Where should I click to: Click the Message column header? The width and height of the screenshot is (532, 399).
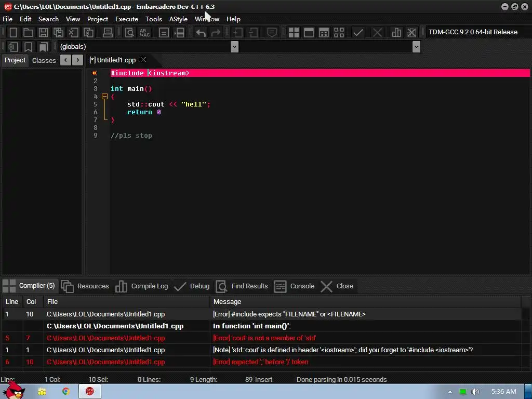click(x=365, y=302)
